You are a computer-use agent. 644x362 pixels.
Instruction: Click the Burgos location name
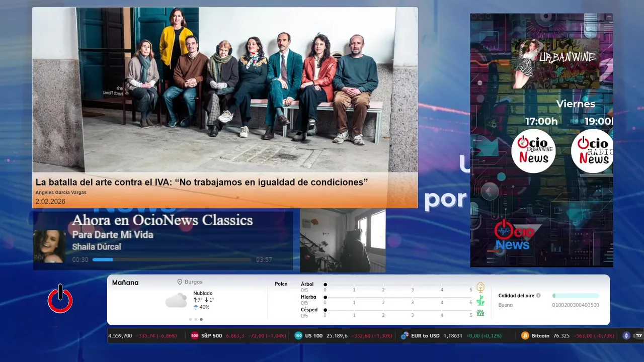click(193, 283)
